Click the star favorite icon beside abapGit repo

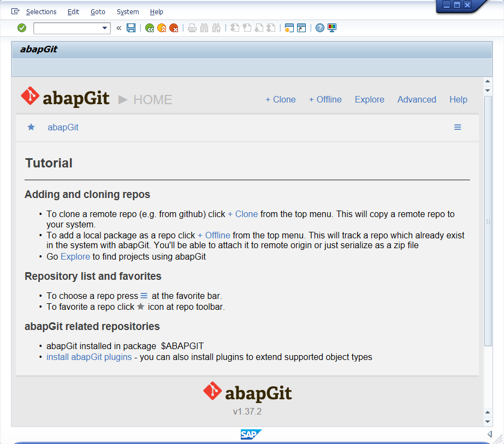point(31,127)
